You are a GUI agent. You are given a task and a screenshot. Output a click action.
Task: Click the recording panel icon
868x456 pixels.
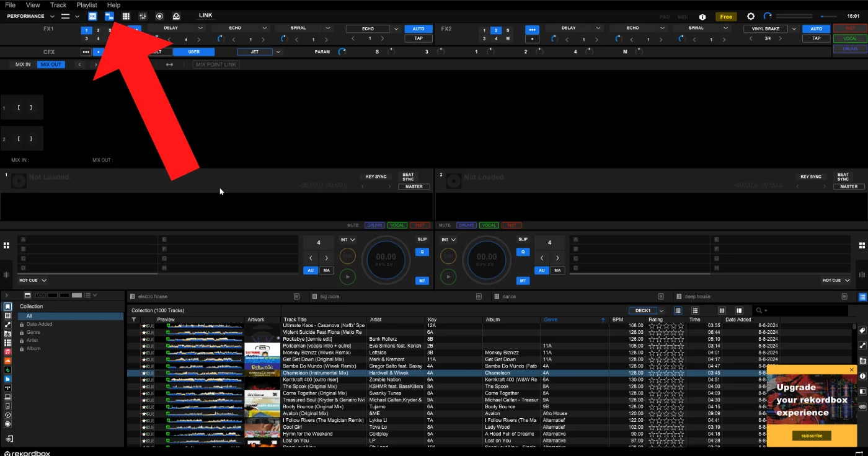(159, 16)
